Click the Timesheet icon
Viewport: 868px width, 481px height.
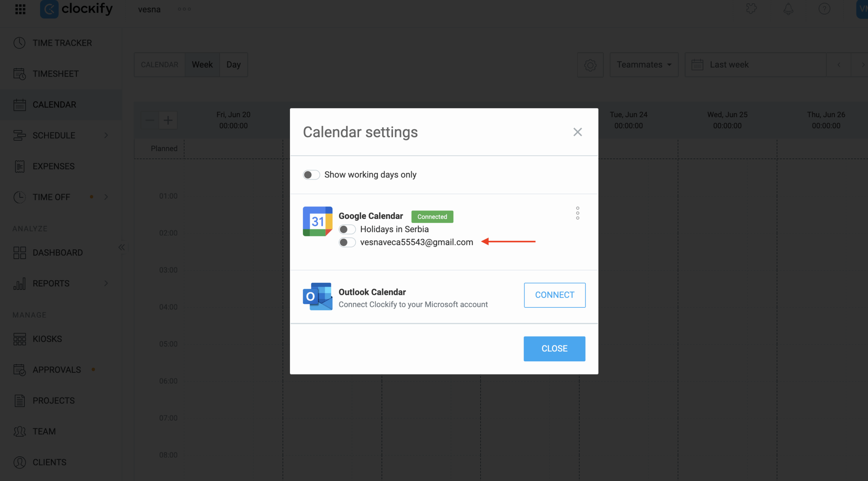(x=20, y=74)
